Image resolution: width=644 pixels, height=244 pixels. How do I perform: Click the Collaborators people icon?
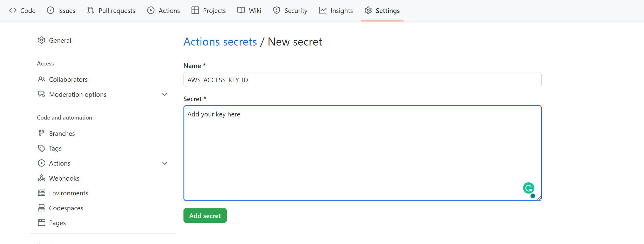point(41,79)
